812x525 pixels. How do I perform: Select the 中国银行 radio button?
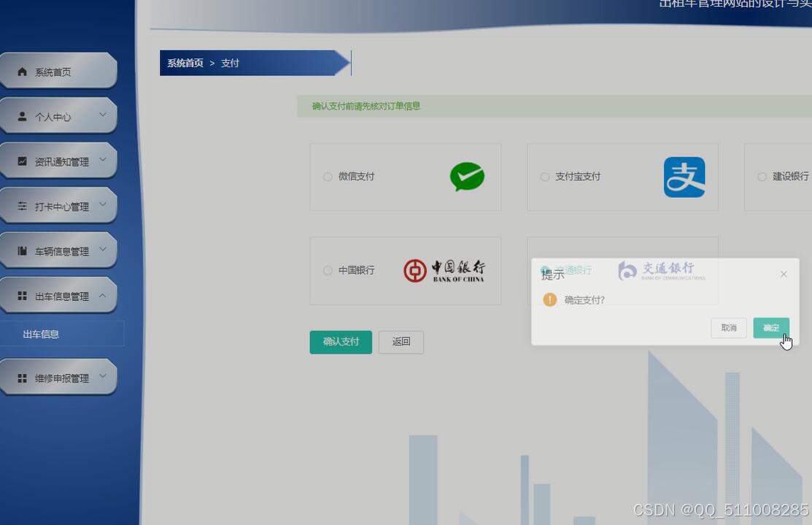(x=328, y=270)
